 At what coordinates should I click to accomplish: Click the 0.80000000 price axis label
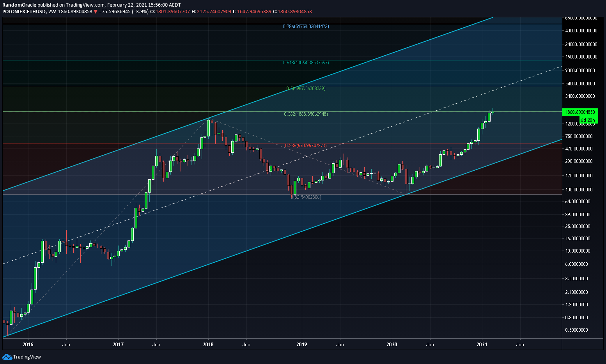(576, 318)
